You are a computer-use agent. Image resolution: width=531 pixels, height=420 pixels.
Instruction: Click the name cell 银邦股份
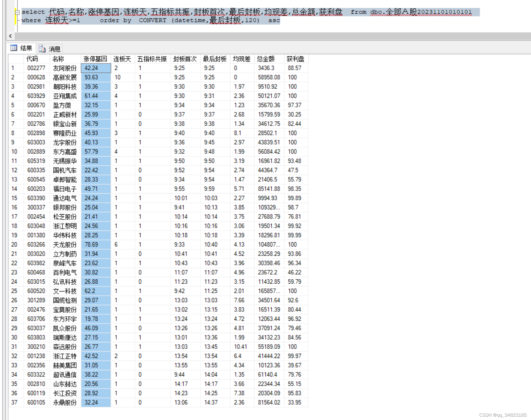[65, 207]
